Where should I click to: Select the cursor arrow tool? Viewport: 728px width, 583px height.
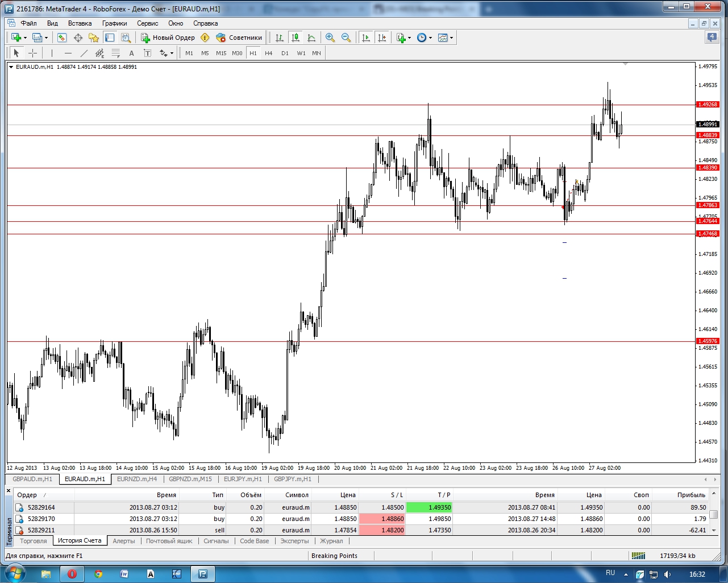pos(16,53)
